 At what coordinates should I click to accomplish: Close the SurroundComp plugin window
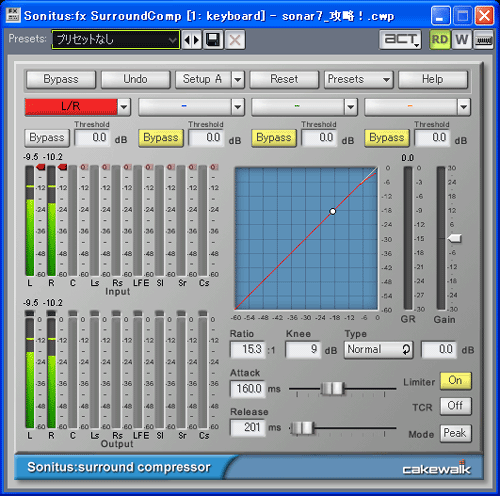(484, 15)
